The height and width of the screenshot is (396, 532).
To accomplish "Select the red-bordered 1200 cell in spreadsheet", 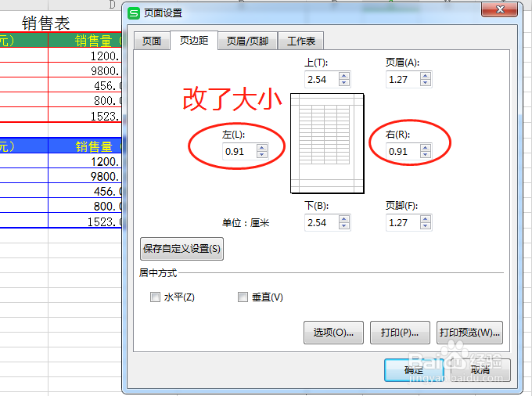I will point(84,56).
